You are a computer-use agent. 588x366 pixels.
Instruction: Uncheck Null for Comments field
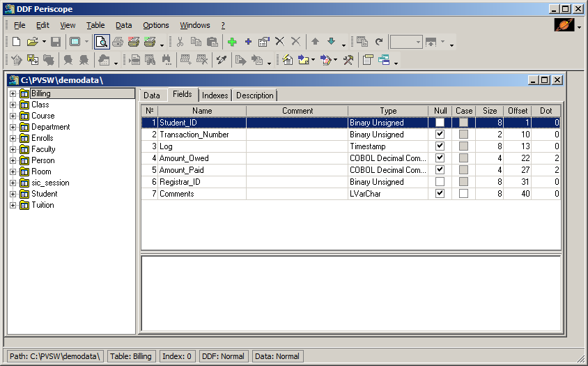[x=440, y=193]
